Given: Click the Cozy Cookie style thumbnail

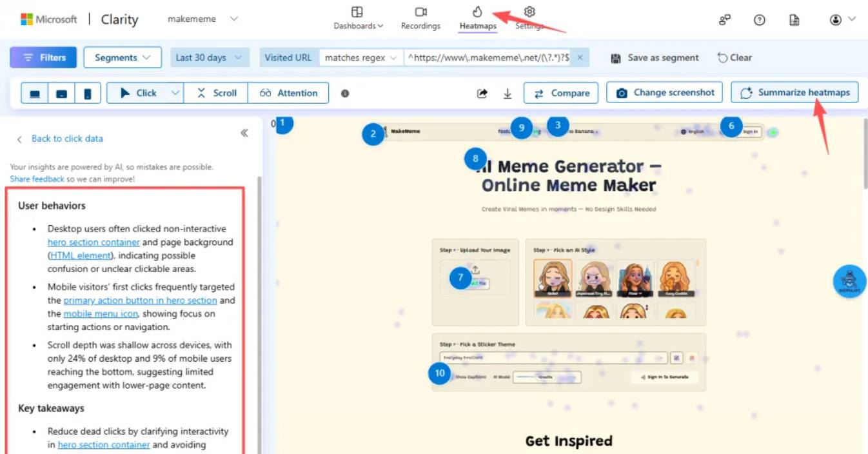Looking at the screenshot, I should [x=676, y=278].
